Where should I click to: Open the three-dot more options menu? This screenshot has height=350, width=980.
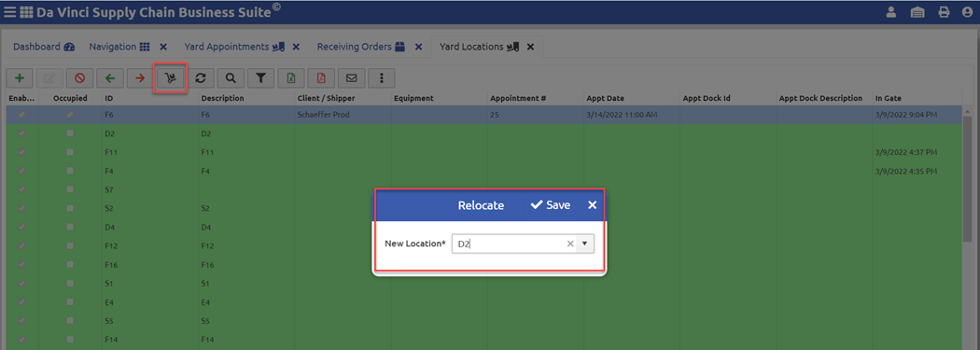(381, 78)
